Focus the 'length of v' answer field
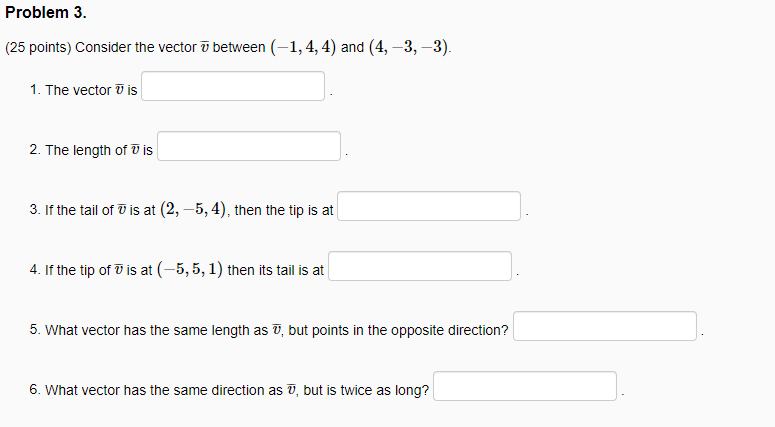The image size is (775, 427). click(249, 146)
